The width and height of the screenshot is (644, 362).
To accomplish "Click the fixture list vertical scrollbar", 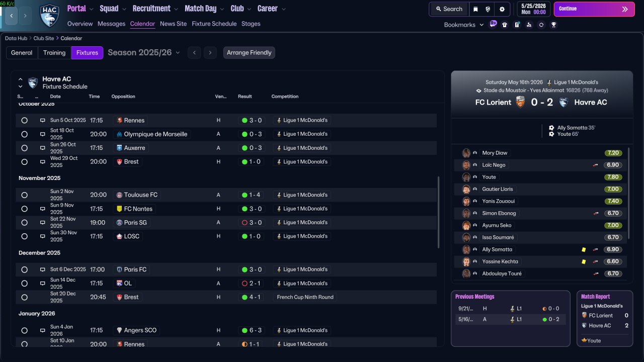I will (x=439, y=212).
